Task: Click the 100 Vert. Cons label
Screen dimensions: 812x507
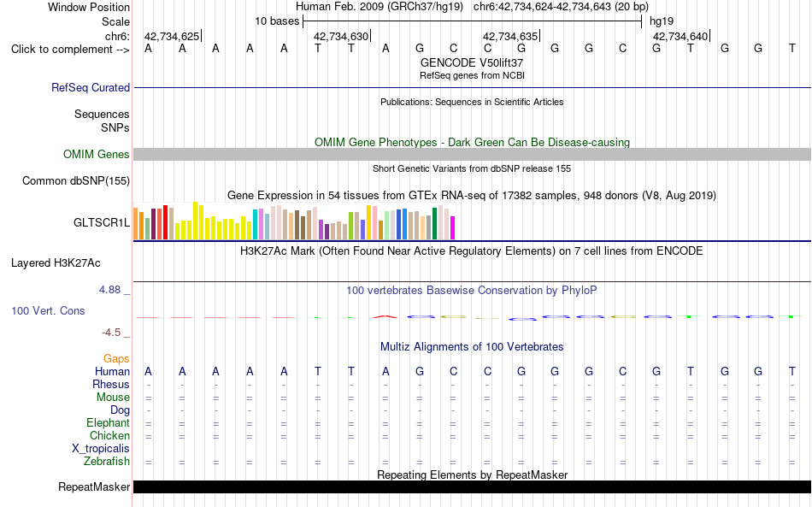Action: 48,310
